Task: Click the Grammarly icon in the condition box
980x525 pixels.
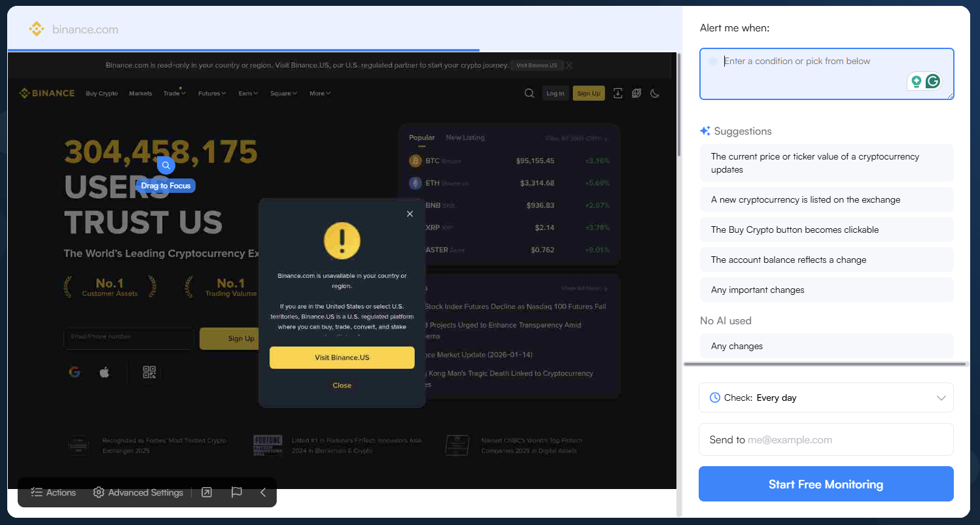Action: [933, 81]
